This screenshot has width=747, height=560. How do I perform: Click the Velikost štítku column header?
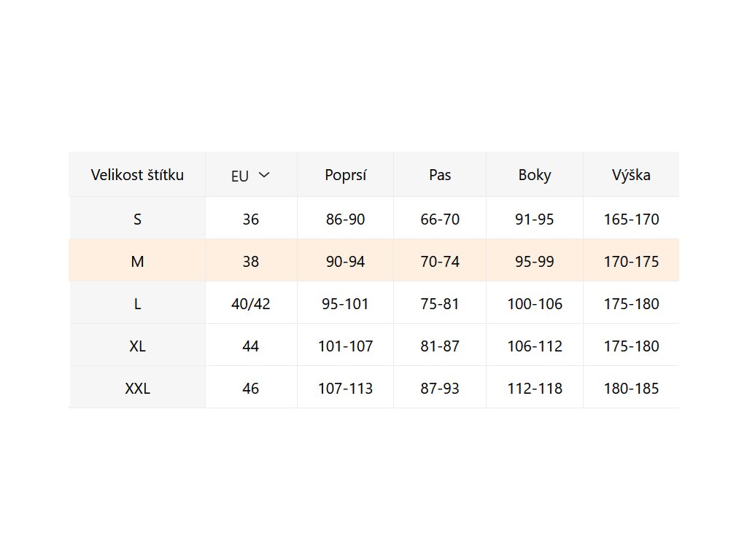137,175
